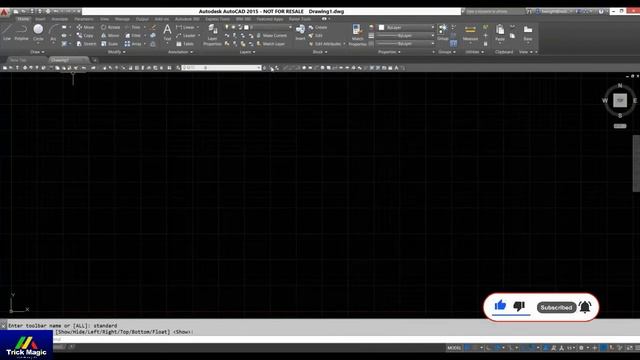Open the Insert ribbon tab
This screenshot has width=640, height=360.
pyautogui.click(x=40, y=19)
